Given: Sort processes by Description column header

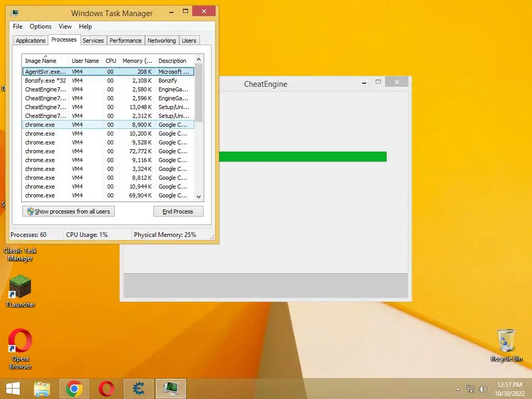Looking at the screenshot, I should (x=175, y=61).
